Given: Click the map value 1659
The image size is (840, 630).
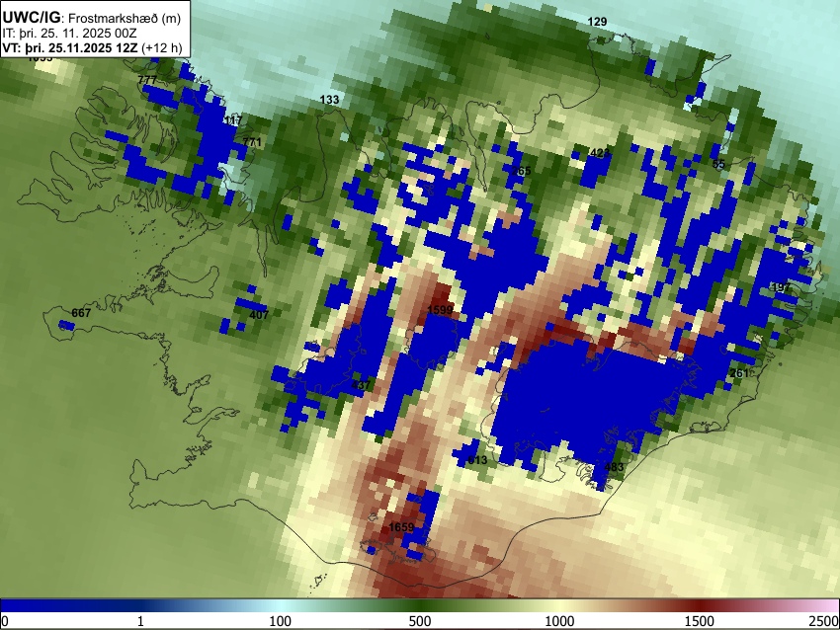Looking at the screenshot, I should 401,527.
